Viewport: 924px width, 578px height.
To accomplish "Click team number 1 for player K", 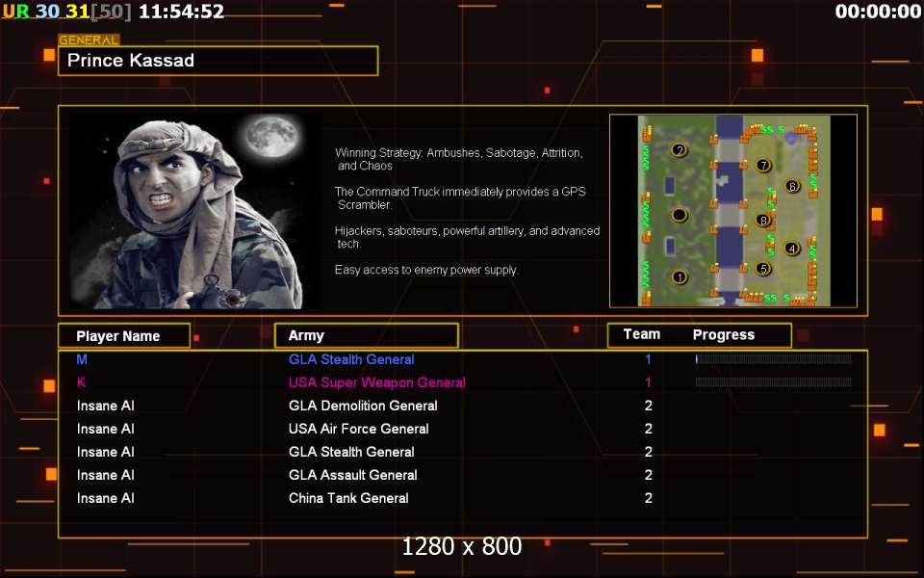I will pyautogui.click(x=648, y=382).
